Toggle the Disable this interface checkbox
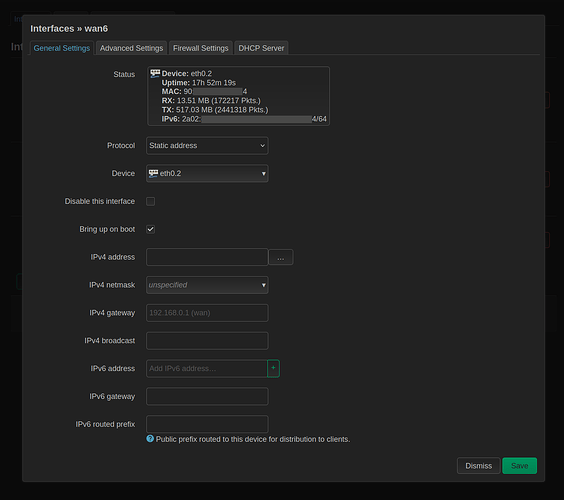 click(x=150, y=201)
